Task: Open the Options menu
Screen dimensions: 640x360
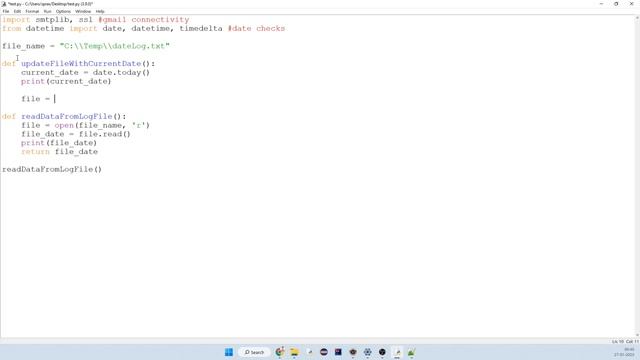Action: (63, 11)
